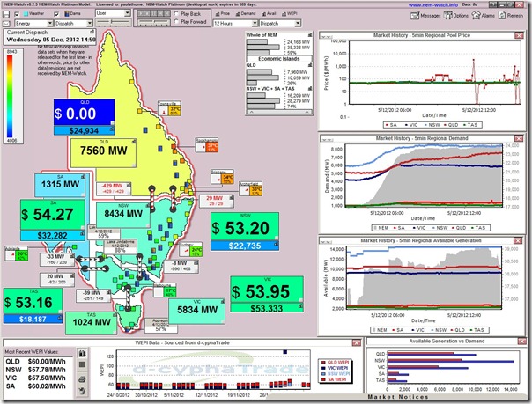This screenshot has width=532, height=404.
Task: Select the Play Forward radio button
Action: [x=176, y=21]
